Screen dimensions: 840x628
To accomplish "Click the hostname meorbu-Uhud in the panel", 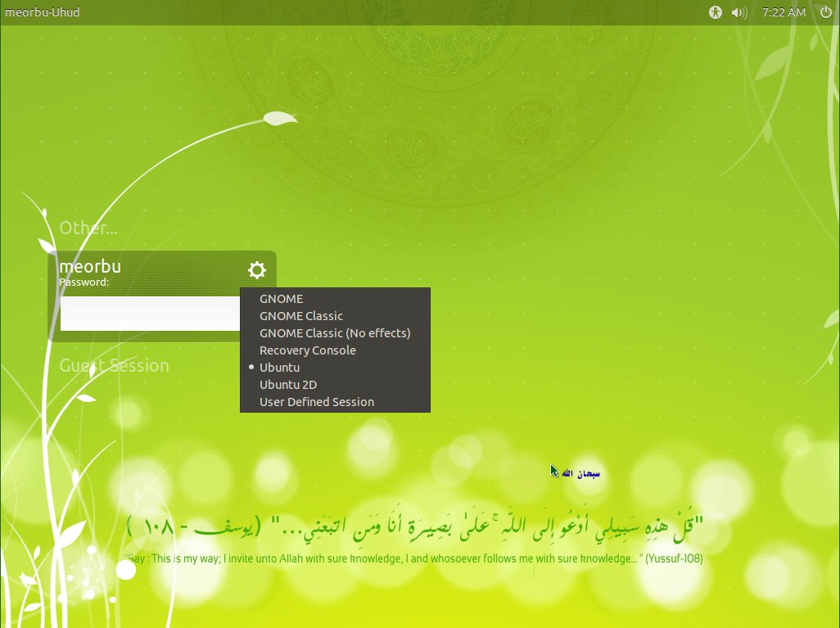I will click(42, 12).
